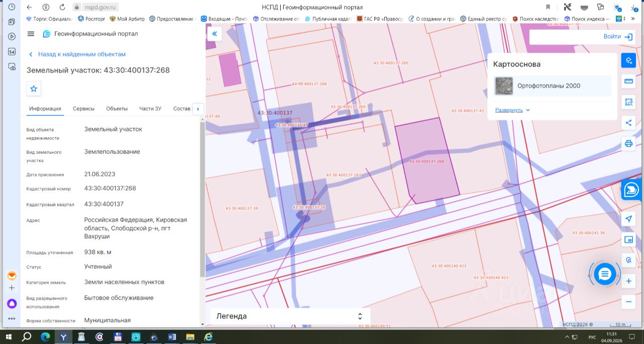The width and height of the screenshot is (644, 344).
Task: Zoom in the map with plus button
Action: point(628,282)
